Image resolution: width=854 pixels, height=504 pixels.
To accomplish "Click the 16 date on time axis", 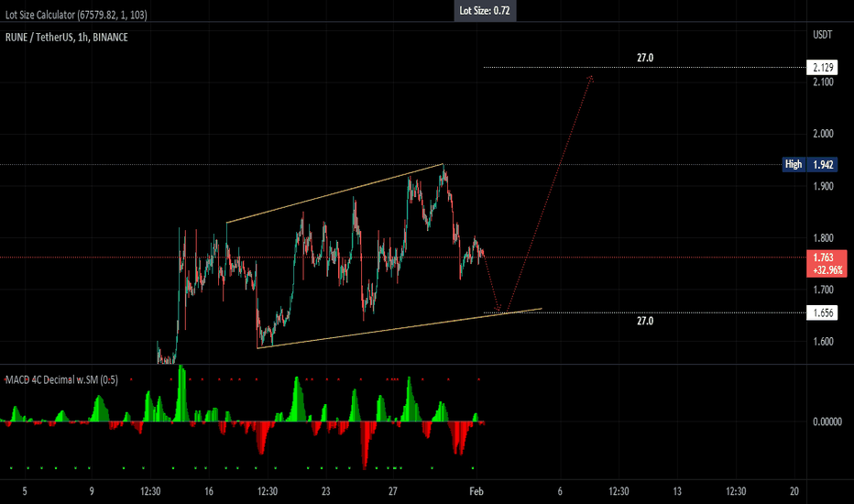I will 209,491.
